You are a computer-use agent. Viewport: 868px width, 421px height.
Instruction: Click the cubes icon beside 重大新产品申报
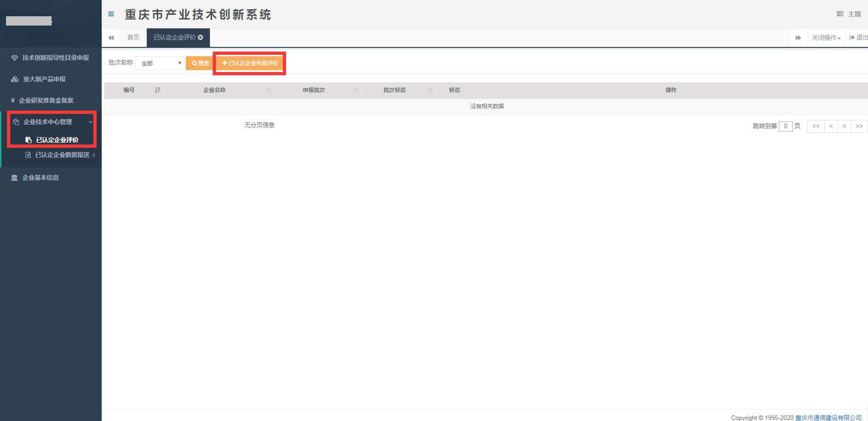(15, 79)
